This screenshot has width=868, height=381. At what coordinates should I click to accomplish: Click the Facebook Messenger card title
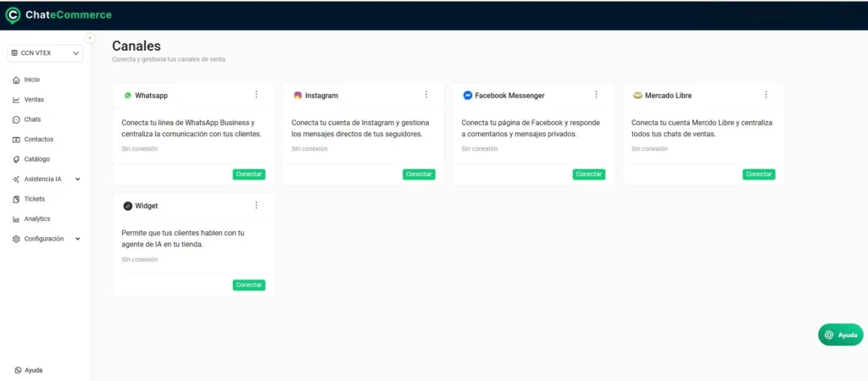tap(509, 95)
